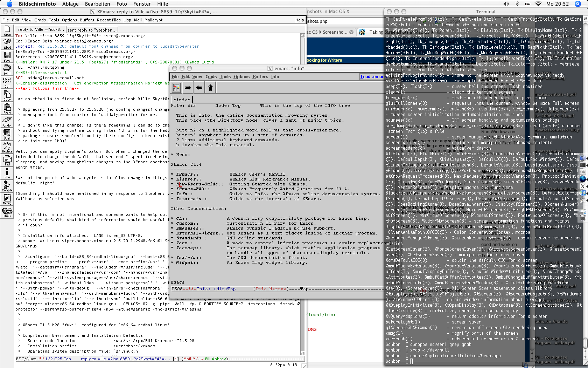Viewport: 588px width, 368px height.
Task: Click the Replace toolbar icon
Action: (7, 148)
